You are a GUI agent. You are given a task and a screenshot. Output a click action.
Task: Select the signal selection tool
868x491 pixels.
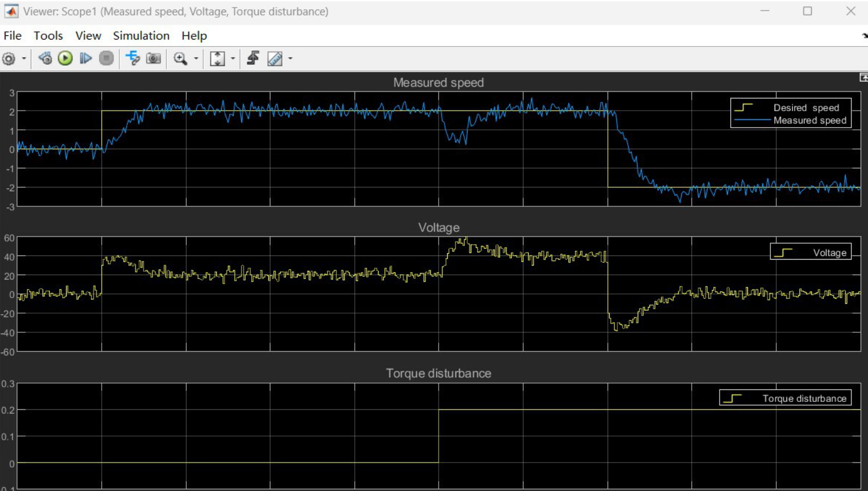[132, 58]
